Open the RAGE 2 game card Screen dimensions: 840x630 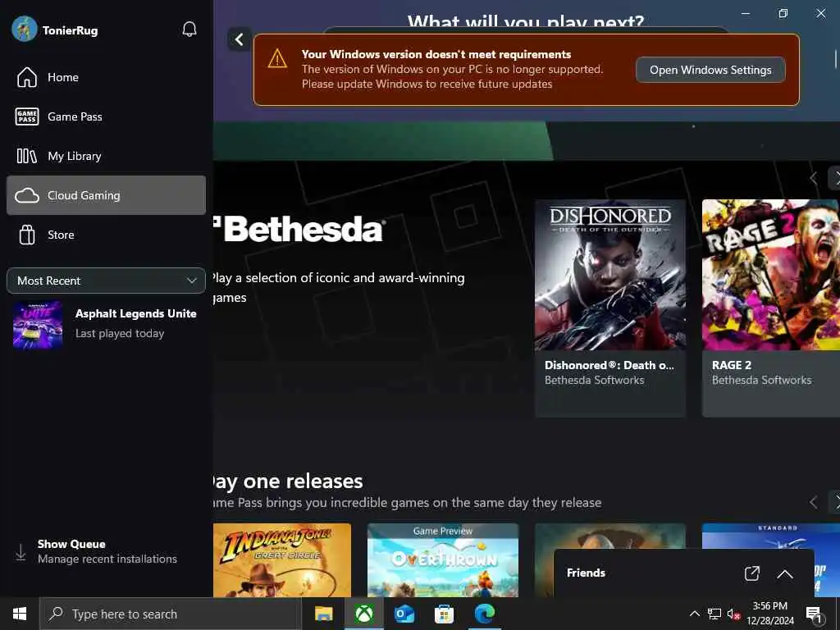771,308
